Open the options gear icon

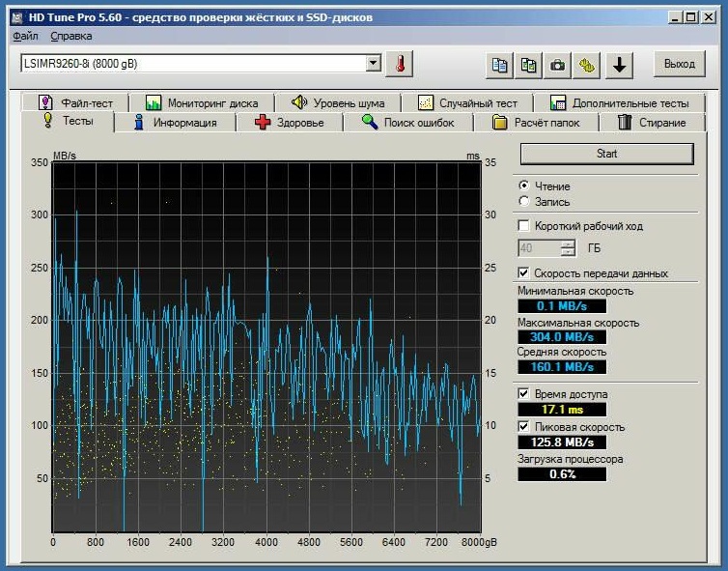click(x=586, y=65)
